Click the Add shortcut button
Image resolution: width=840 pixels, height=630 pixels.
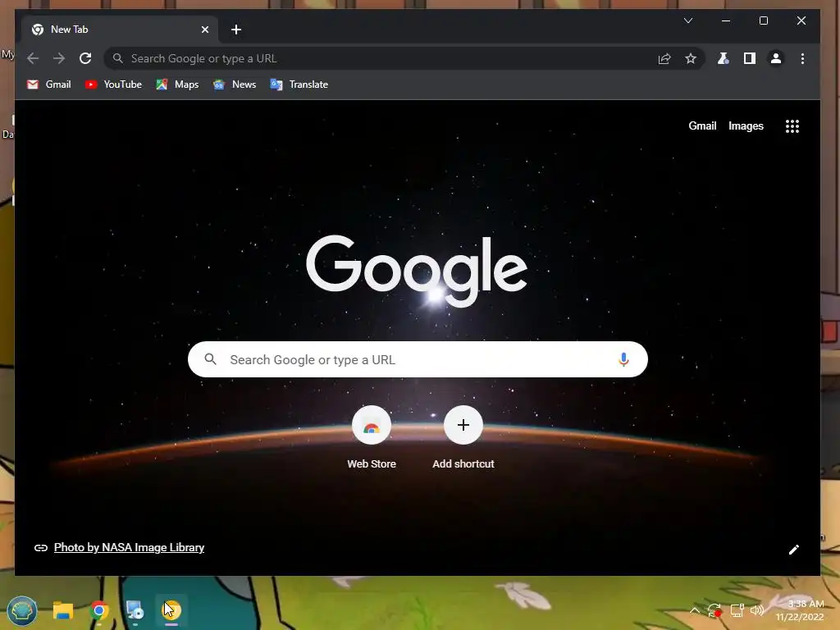463,438
